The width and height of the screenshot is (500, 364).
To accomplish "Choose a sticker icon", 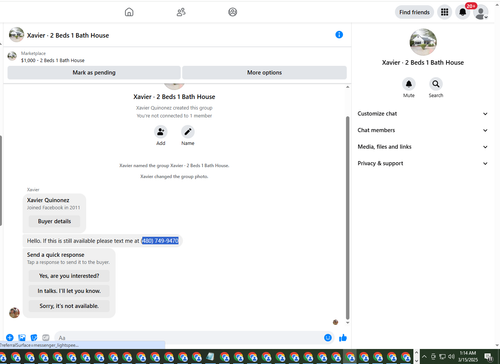I will (34, 338).
